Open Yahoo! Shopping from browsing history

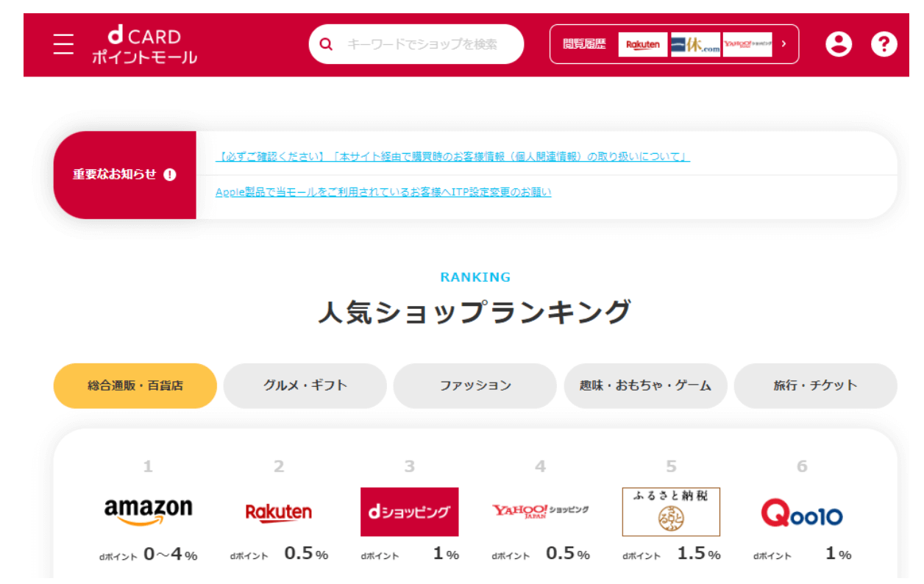(x=747, y=45)
